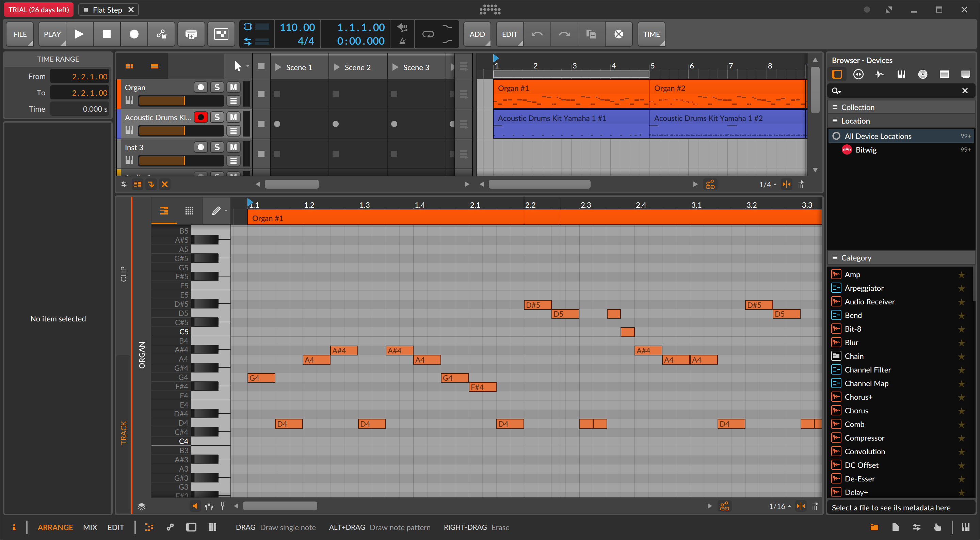The width and height of the screenshot is (980, 540).
Task: Select the Bitwig location
Action: 901,149
